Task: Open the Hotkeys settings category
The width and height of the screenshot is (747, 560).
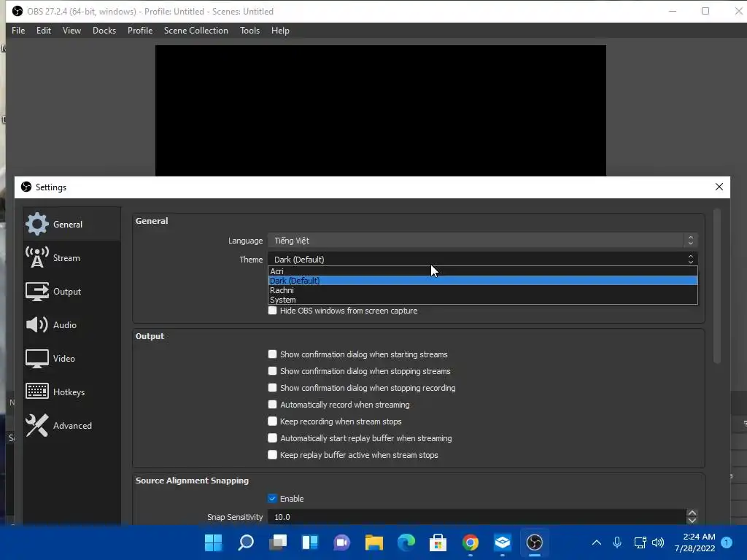Action: tap(71, 392)
